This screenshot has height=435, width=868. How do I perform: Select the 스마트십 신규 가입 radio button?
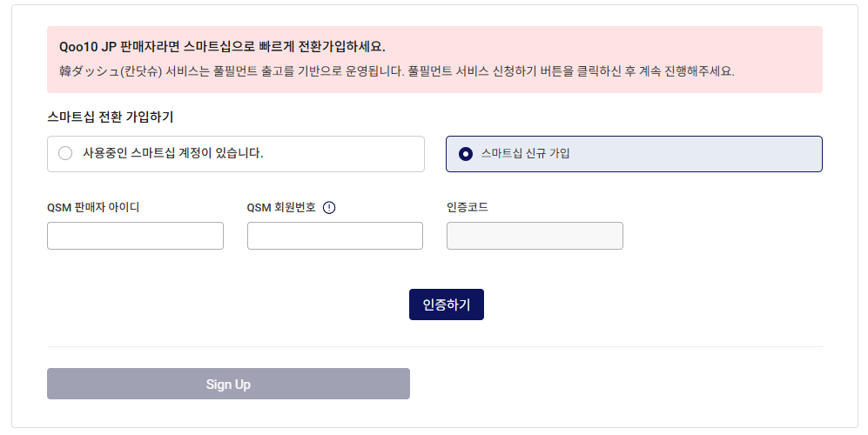pos(466,154)
